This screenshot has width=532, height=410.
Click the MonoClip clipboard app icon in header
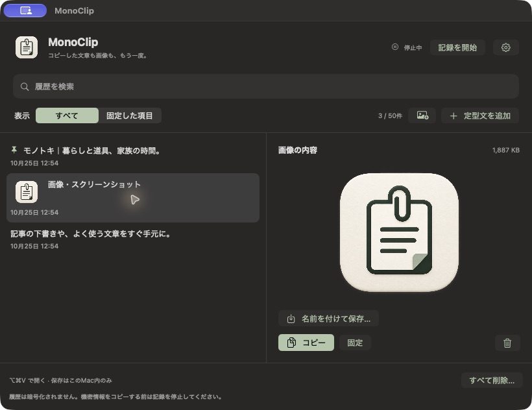tap(27, 47)
